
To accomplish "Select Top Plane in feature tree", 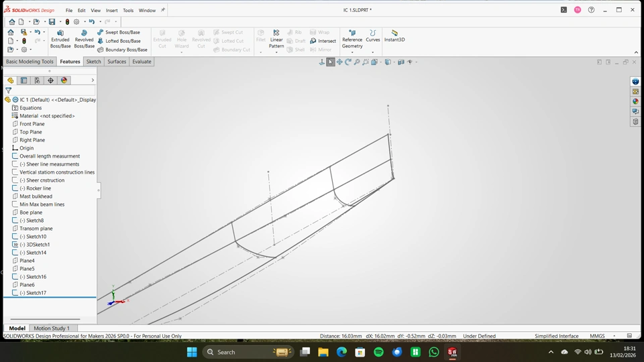I will point(31,132).
